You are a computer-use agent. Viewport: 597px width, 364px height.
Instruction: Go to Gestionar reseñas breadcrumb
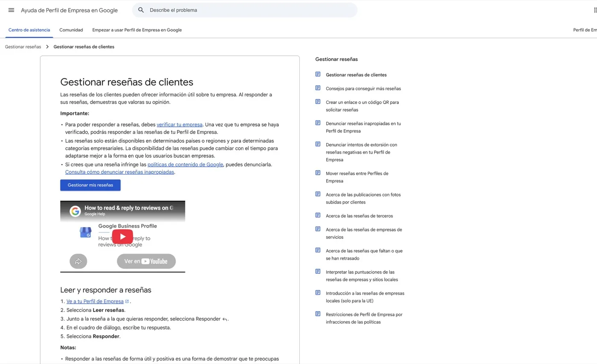coord(23,47)
